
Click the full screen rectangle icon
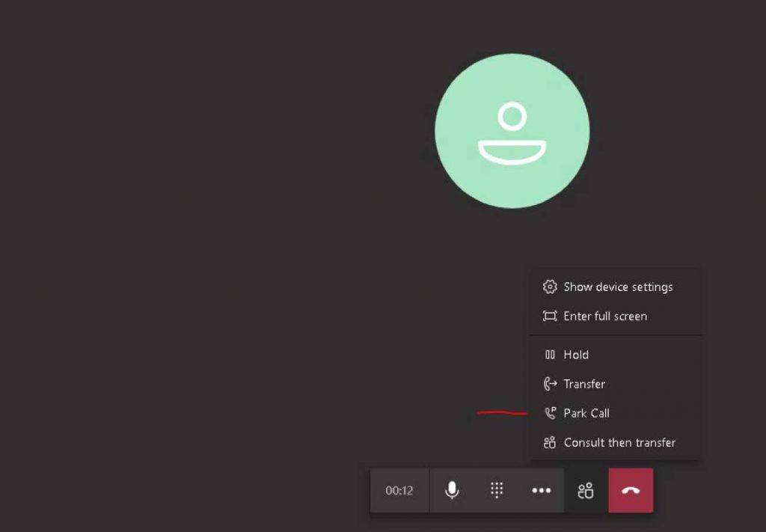(550, 316)
